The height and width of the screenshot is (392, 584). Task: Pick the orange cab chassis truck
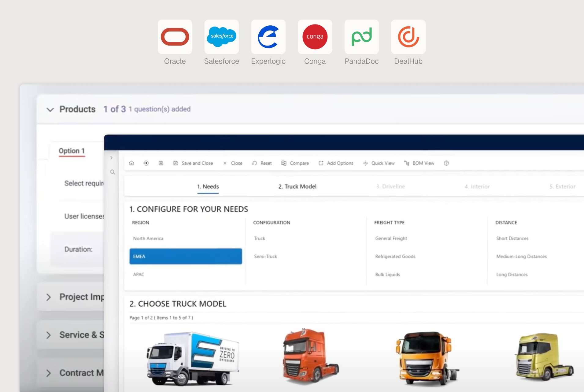pos(427,358)
